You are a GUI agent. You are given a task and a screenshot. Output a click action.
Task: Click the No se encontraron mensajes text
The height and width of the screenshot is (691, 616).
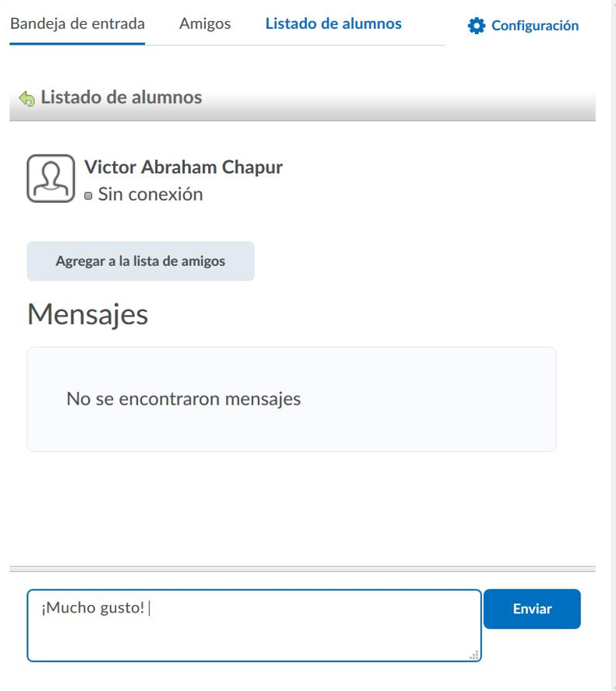[183, 399]
